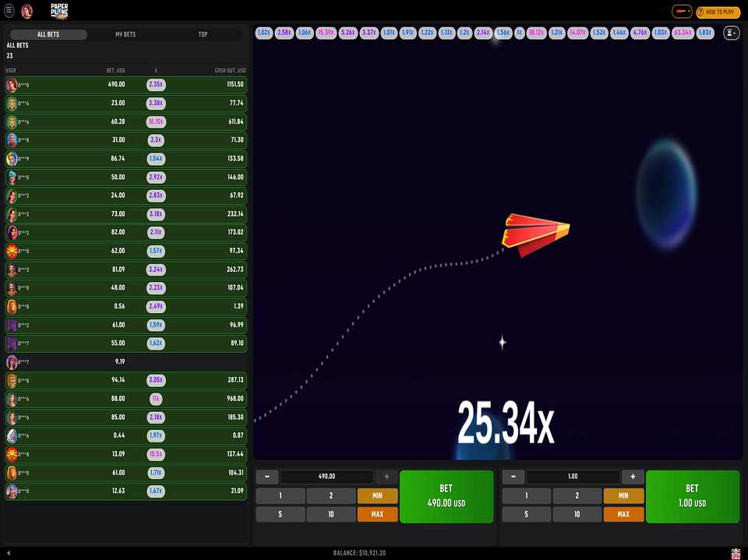
Task: Switch to the My Bets tab
Action: pos(125,34)
